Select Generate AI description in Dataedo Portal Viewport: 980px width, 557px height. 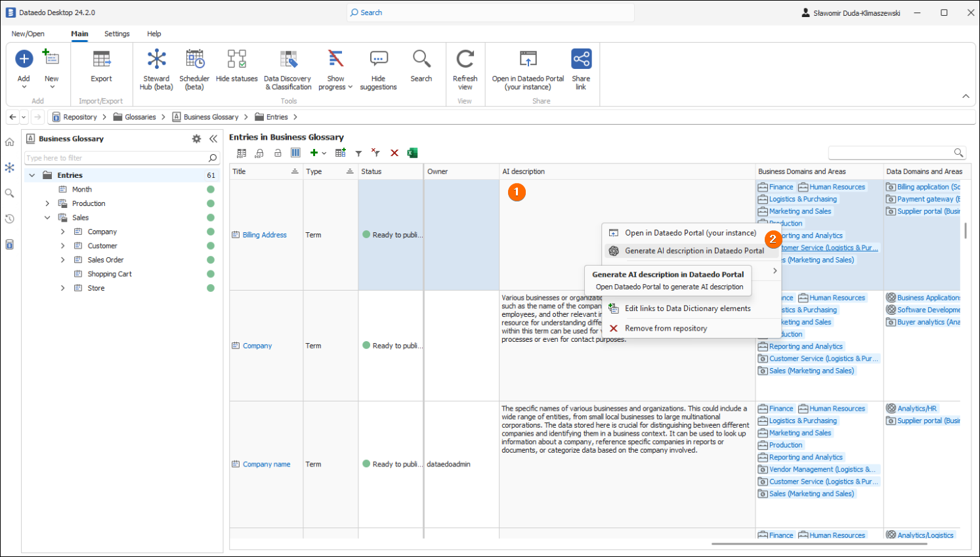(x=692, y=251)
